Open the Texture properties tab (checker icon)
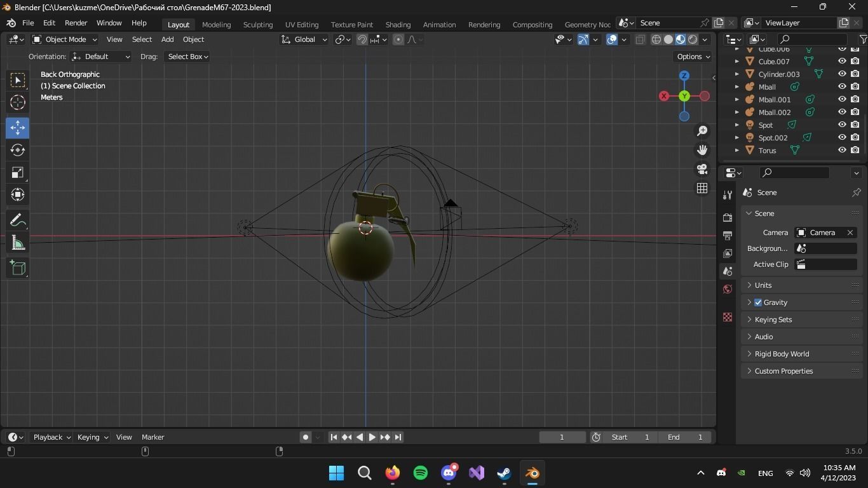The image size is (868, 488). (728, 317)
